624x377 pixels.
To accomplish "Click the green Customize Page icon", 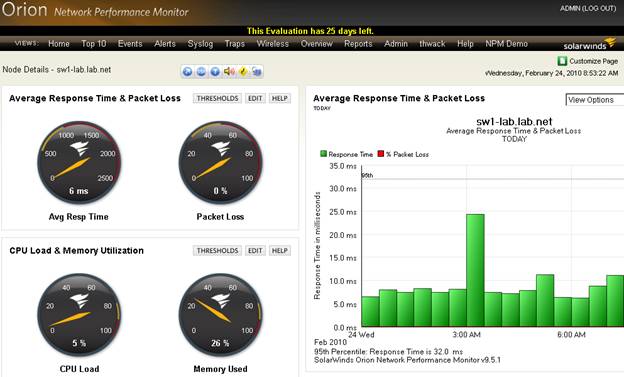I will pyautogui.click(x=562, y=61).
